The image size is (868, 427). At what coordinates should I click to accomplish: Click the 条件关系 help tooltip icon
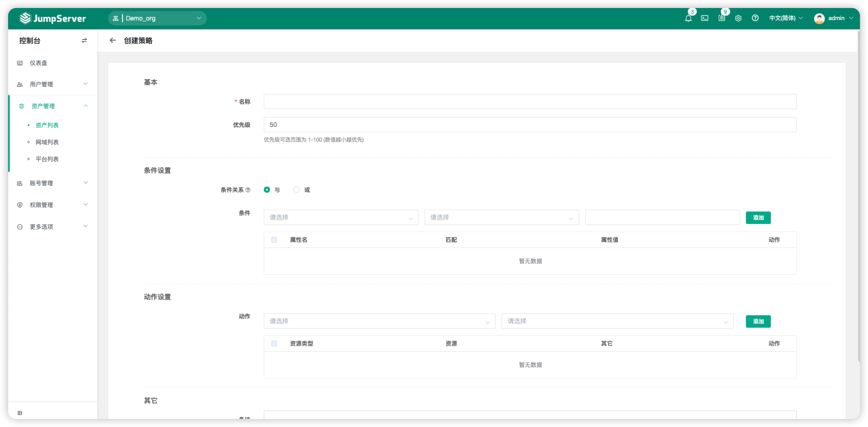[248, 190]
